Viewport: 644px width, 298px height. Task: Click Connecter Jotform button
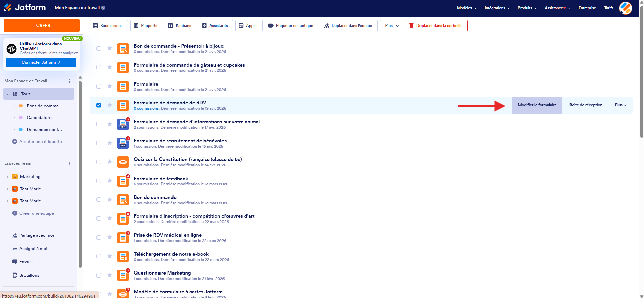click(x=41, y=62)
